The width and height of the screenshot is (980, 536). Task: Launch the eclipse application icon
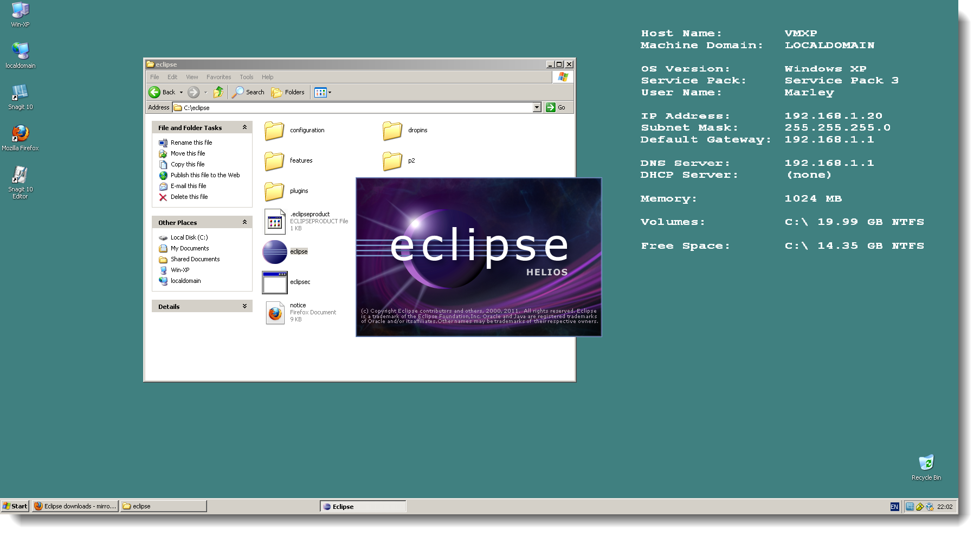coord(275,251)
